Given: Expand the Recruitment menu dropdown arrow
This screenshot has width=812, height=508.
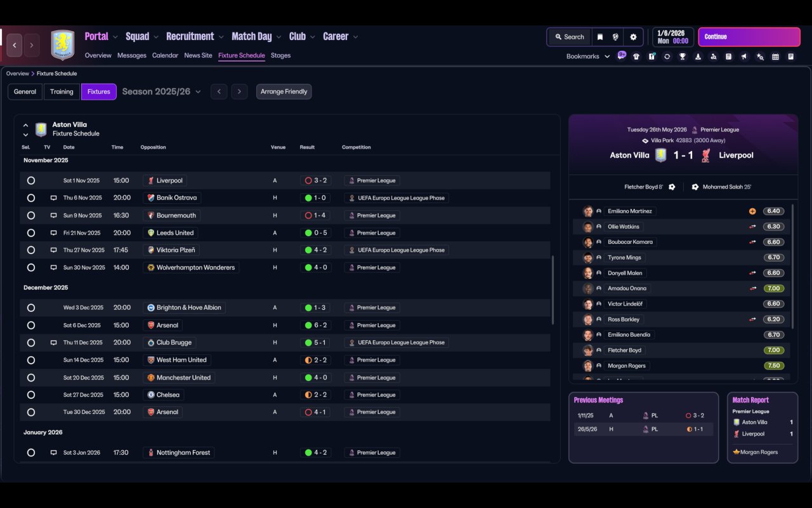Looking at the screenshot, I should [221, 37].
